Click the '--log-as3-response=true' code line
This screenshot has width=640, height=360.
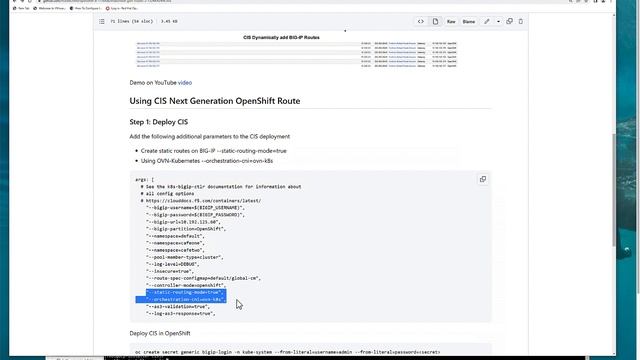pos(180,313)
